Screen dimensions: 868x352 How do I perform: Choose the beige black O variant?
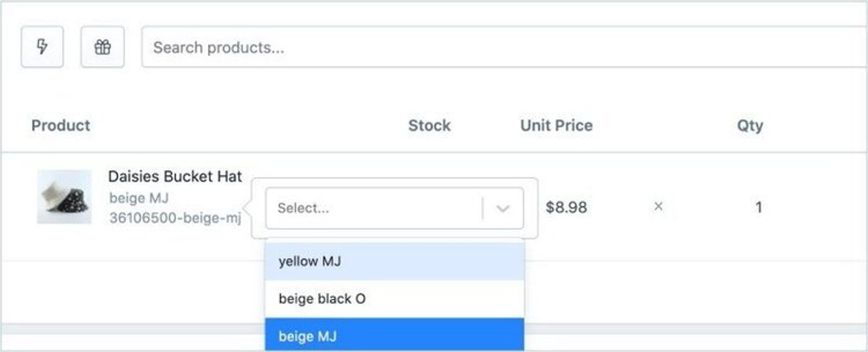pos(395,299)
